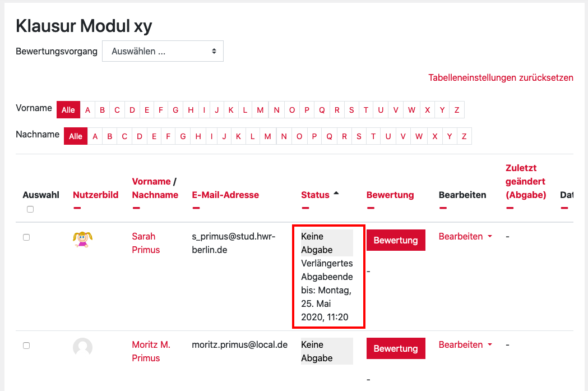Click Sarah Primus's avatar picture
The width and height of the screenshot is (588, 391).
(x=82, y=240)
